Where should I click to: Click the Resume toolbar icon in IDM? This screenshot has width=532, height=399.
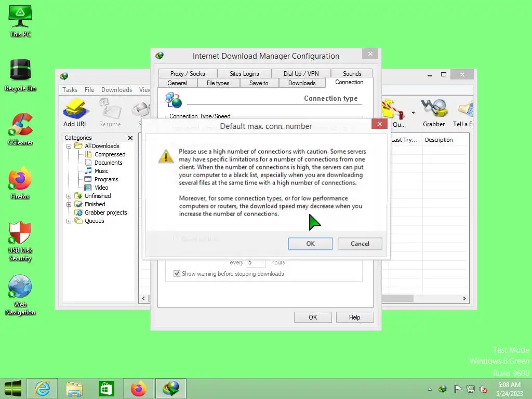110,112
